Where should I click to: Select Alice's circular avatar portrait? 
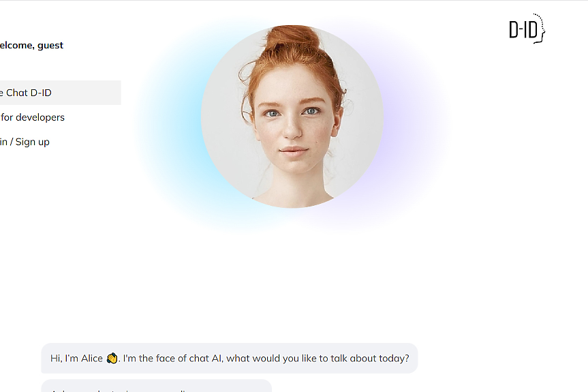[x=292, y=117]
